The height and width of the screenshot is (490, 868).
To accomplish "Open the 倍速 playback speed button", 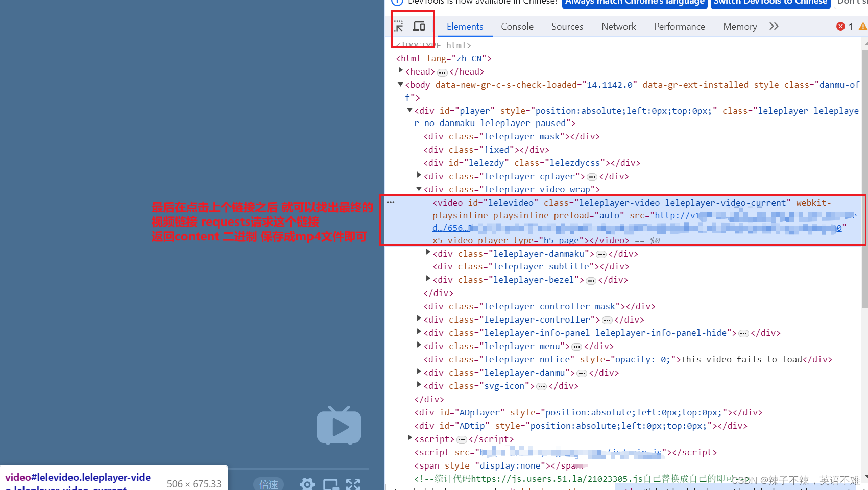I will coord(269,484).
